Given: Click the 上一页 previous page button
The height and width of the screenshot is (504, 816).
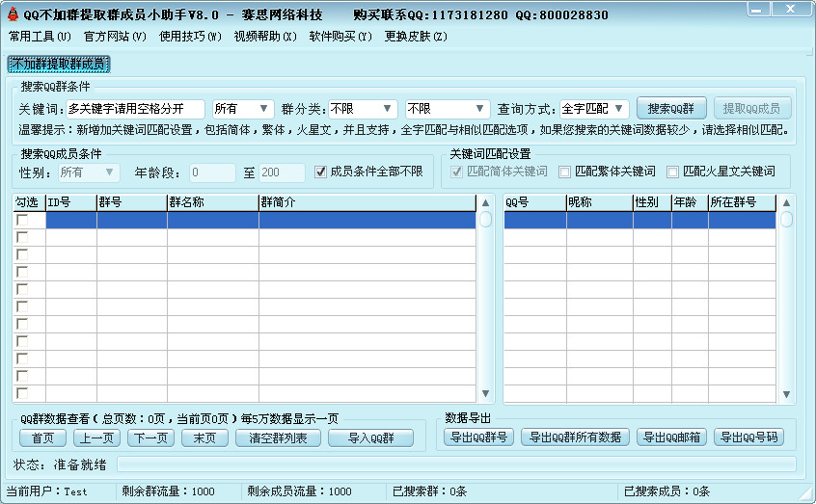Looking at the screenshot, I should pyautogui.click(x=96, y=438).
